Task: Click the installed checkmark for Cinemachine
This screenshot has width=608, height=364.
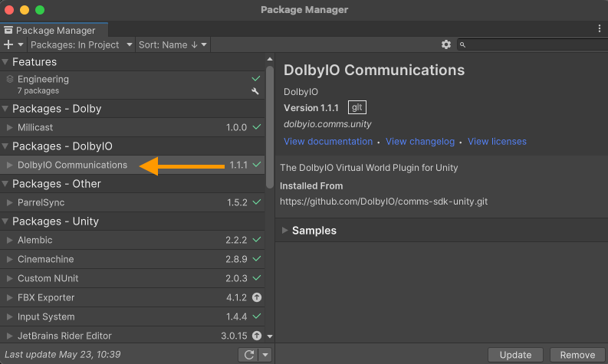Action: click(257, 258)
